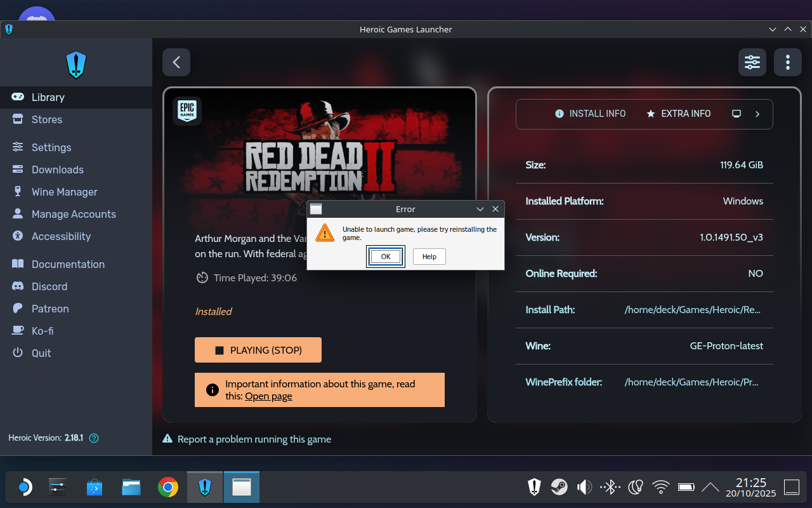Open the Wi-Fi network tray icon

tap(661, 487)
